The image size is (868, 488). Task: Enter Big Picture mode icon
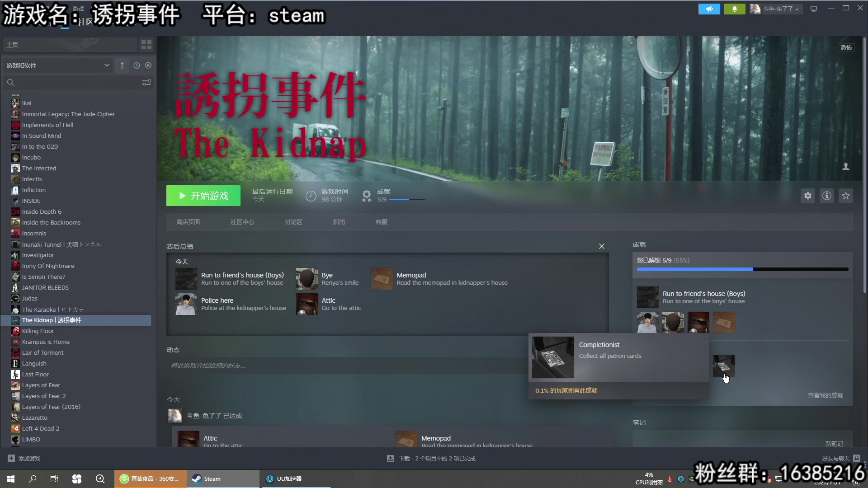pyautogui.click(x=814, y=9)
